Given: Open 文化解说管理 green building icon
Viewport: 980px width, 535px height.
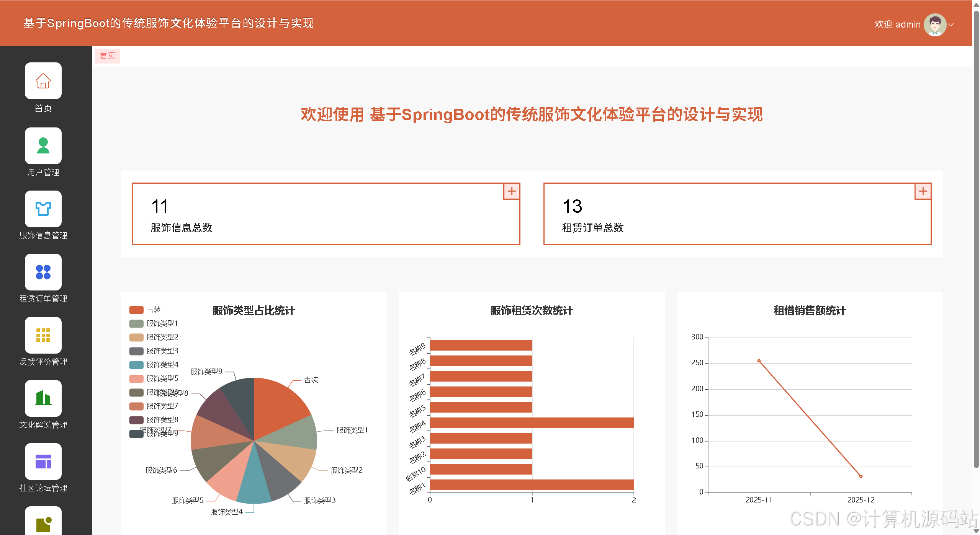Looking at the screenshot, I should 43,398.
